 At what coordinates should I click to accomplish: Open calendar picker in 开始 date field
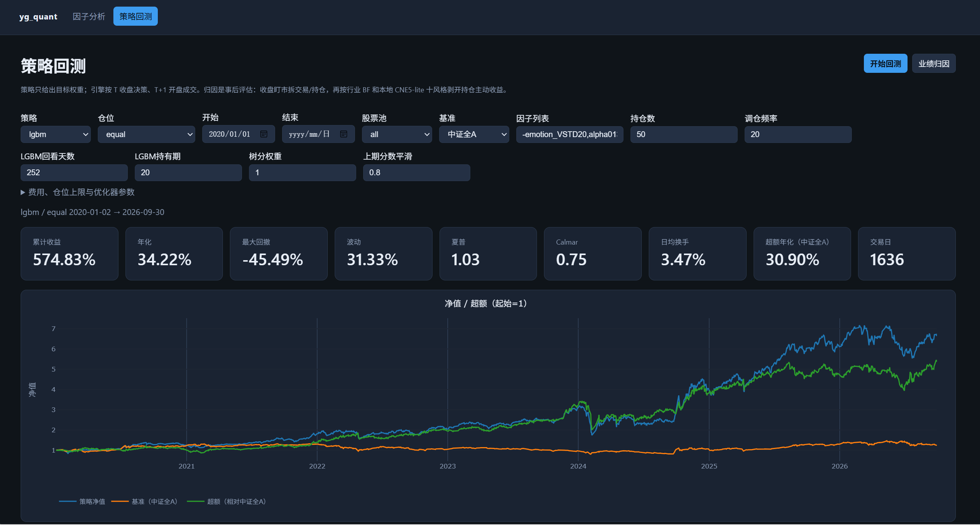tap(264, 134)
